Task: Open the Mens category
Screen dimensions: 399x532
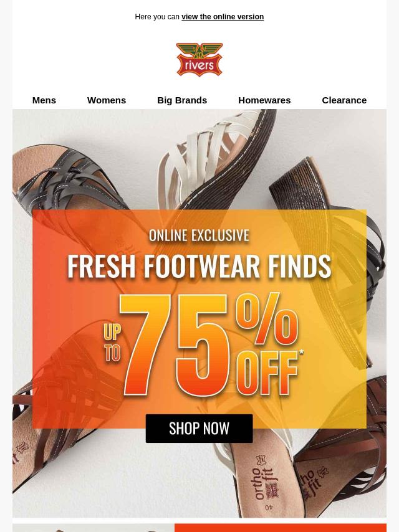Action: coord(44,100)
